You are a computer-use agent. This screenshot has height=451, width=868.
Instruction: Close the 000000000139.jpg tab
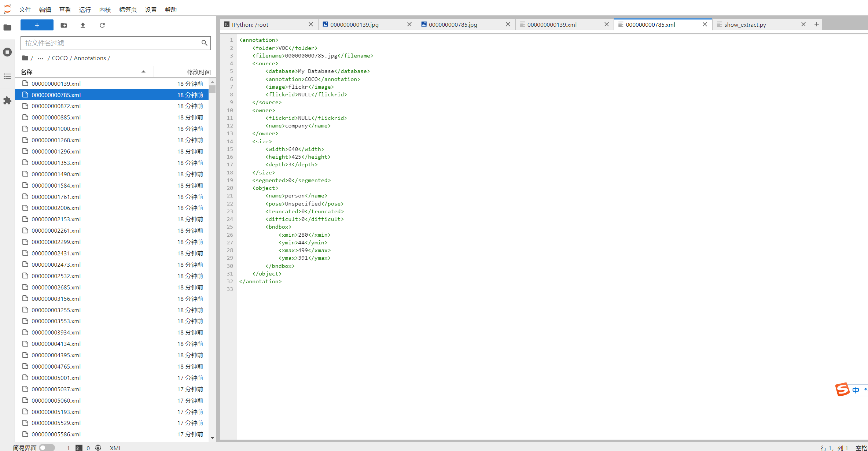click(409, 24)
